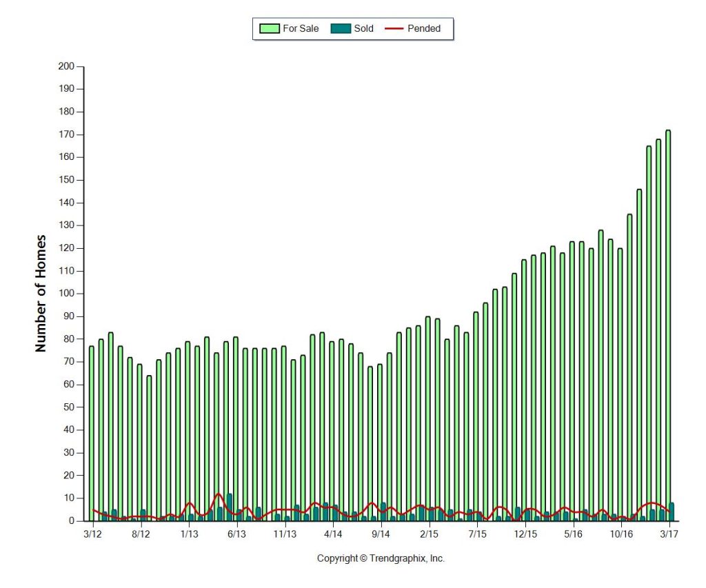The image size is (706, 588).
Task: Click the Pended red line legend marker
Action: point(394,28)
